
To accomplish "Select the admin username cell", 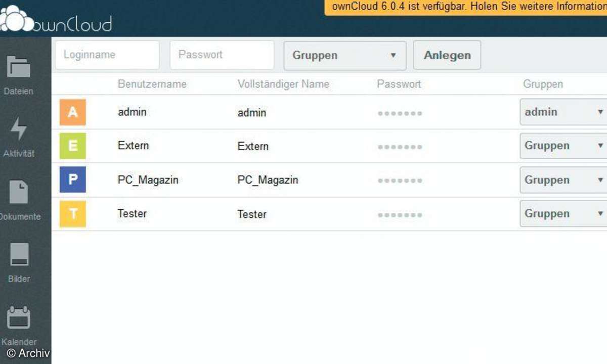I will [132, 112].
